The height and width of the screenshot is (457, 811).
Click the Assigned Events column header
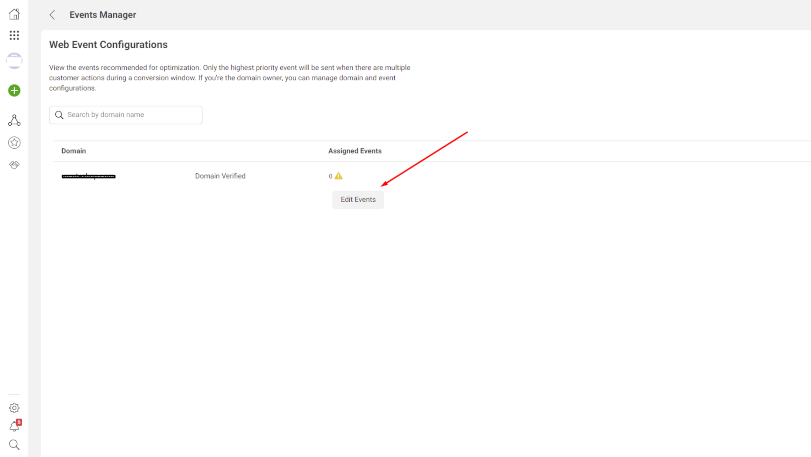[x=354, y=151]
